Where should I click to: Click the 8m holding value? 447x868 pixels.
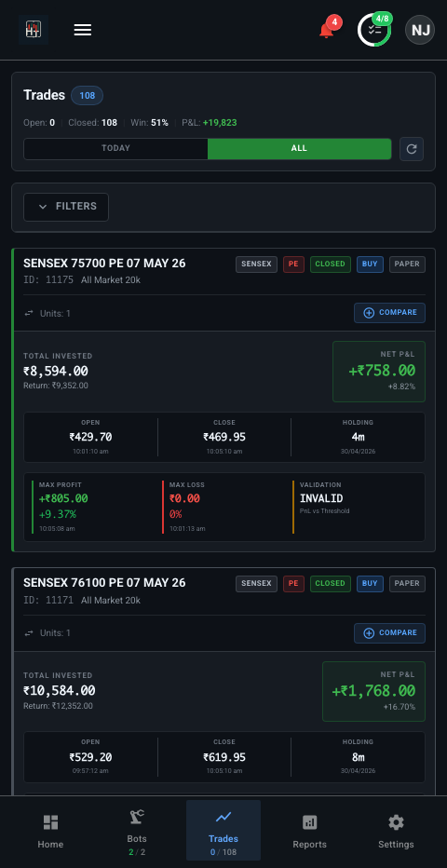coord(358,757)
